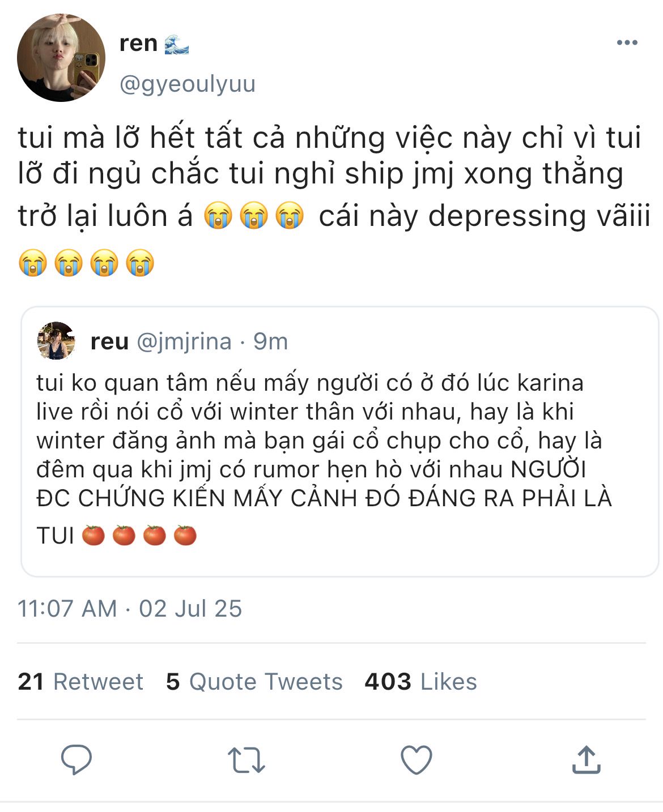Like the tweet with heart icon
663x812 pixels.
[416, 759]
